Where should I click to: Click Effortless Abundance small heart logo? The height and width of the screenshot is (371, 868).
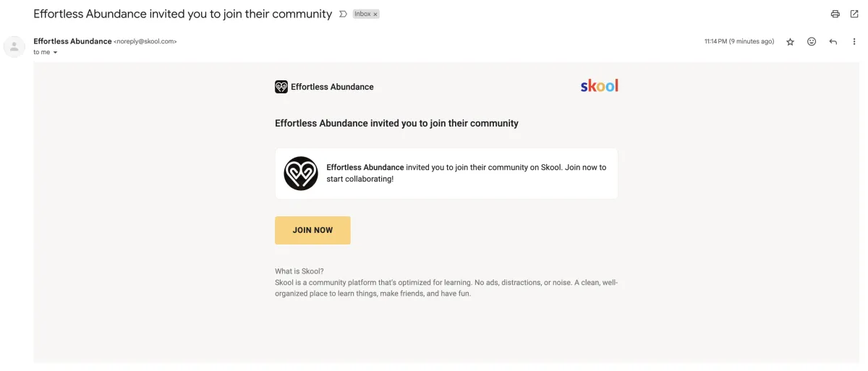(x=281, y=87)
